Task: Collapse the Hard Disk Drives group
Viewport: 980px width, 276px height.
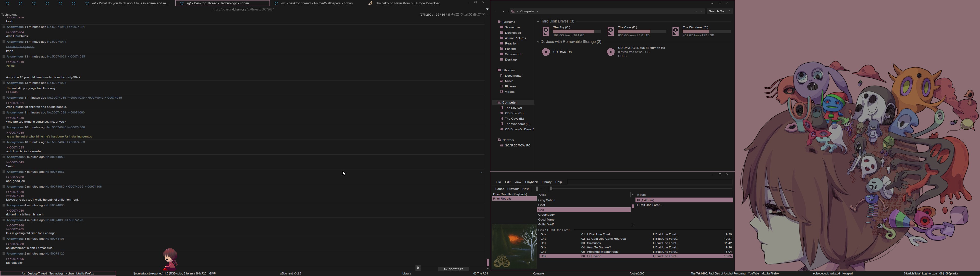Action: [x=538, y=21]
